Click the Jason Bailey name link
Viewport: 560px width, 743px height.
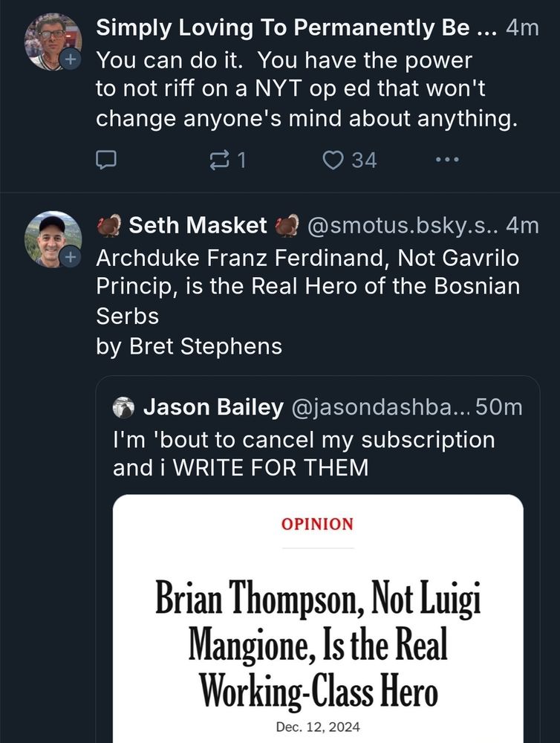213,407
